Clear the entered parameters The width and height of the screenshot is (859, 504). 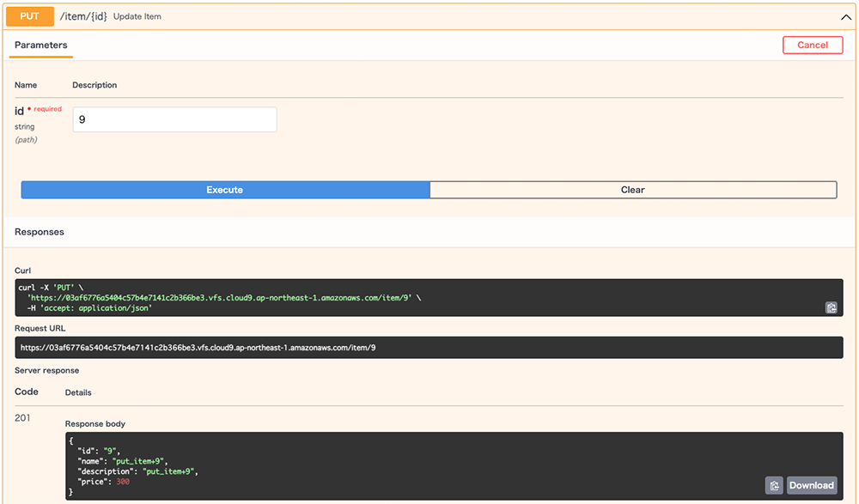coord(633,189)
